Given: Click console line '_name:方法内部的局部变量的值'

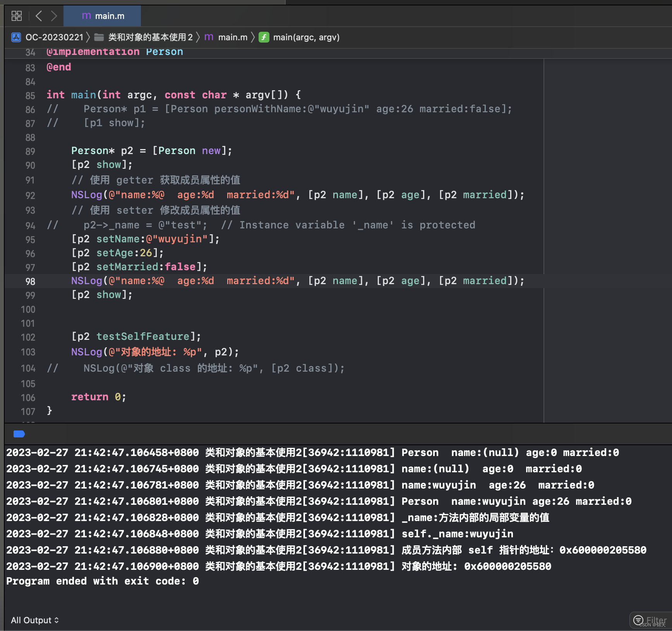Looking at the screenshot, I should tap(475, 518).
